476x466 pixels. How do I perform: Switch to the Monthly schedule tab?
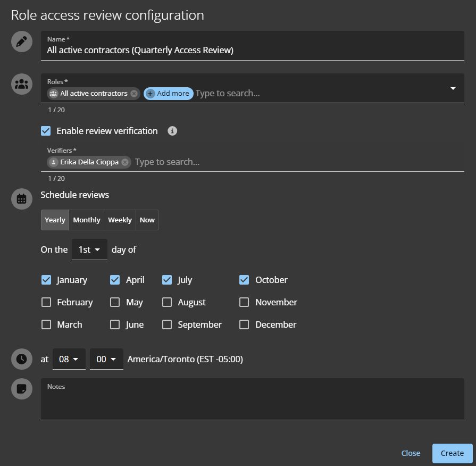tap(86, 220)
